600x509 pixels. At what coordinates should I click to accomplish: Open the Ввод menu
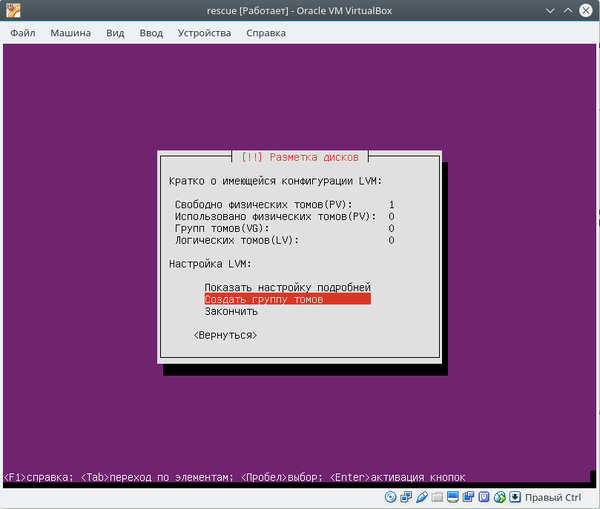click(151, 33)
